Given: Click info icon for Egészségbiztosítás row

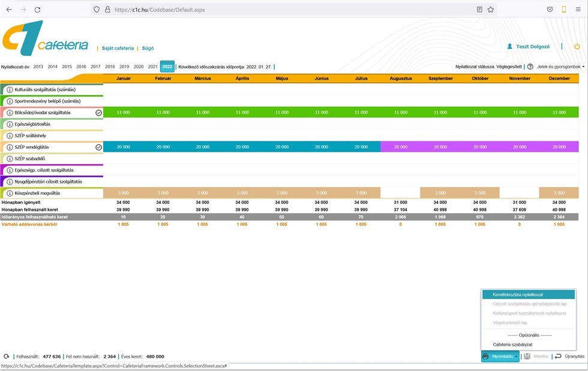Looking at the screenshot, I should pos(10,124).
